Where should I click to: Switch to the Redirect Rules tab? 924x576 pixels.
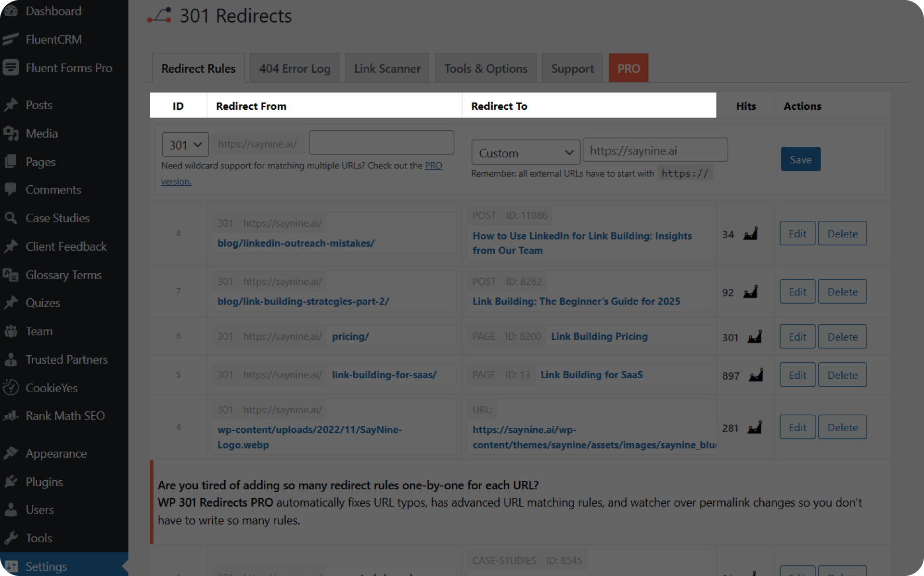pos(198,68)
